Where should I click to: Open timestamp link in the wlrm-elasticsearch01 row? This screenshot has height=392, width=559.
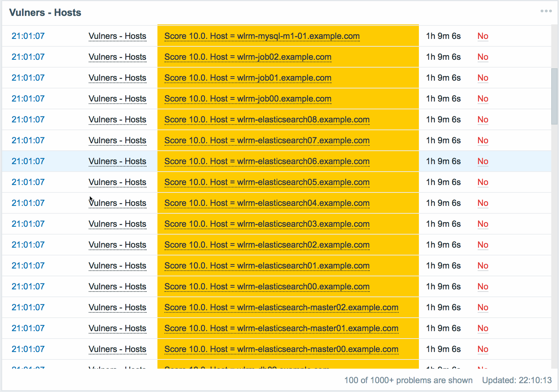[28, 266]
